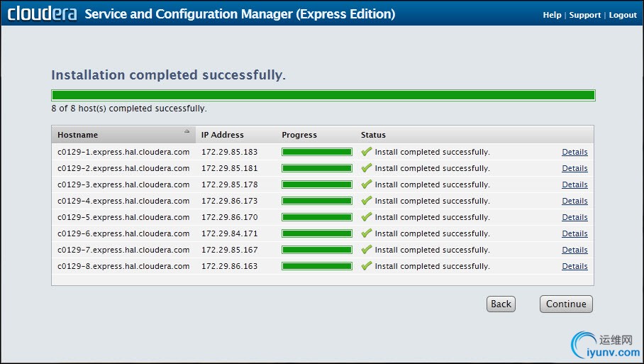This screenshot has width=644, height=364.
Task: Select hostname c0129-5.express.hal.cloudera.com
Action: coord(123,217)
